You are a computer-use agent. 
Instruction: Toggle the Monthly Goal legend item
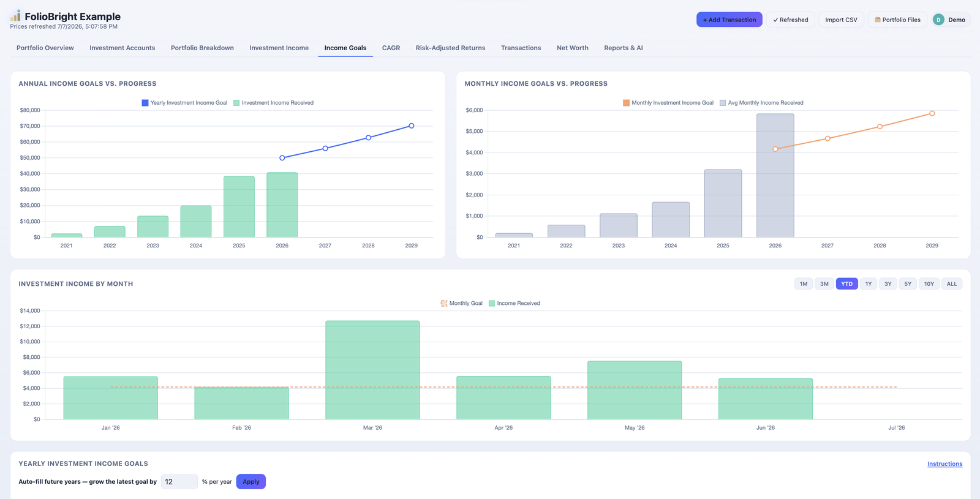pos(461,303)
